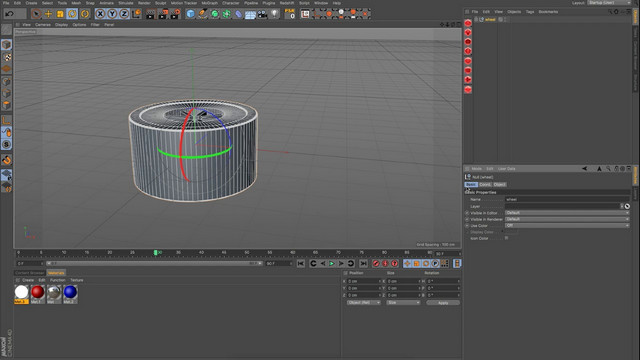This screenshot has height=360, width=640.
Task: Open Visible in Editor dropdown
Action: tap(567, 213)
